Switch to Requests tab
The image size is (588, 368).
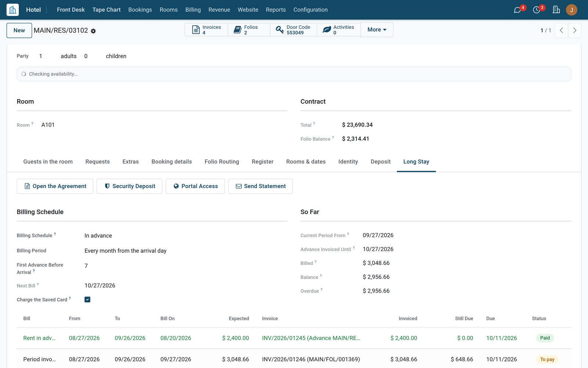coord(97,162)
